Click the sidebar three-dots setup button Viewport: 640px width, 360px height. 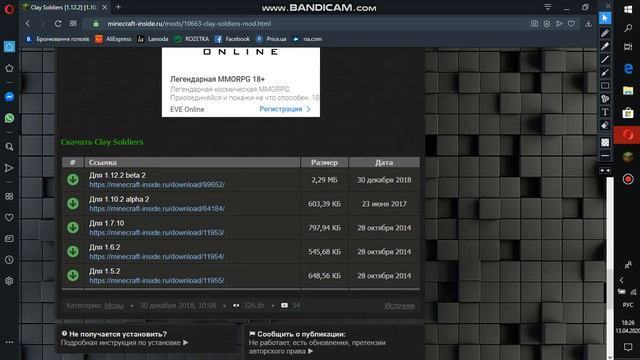point(9,342)
